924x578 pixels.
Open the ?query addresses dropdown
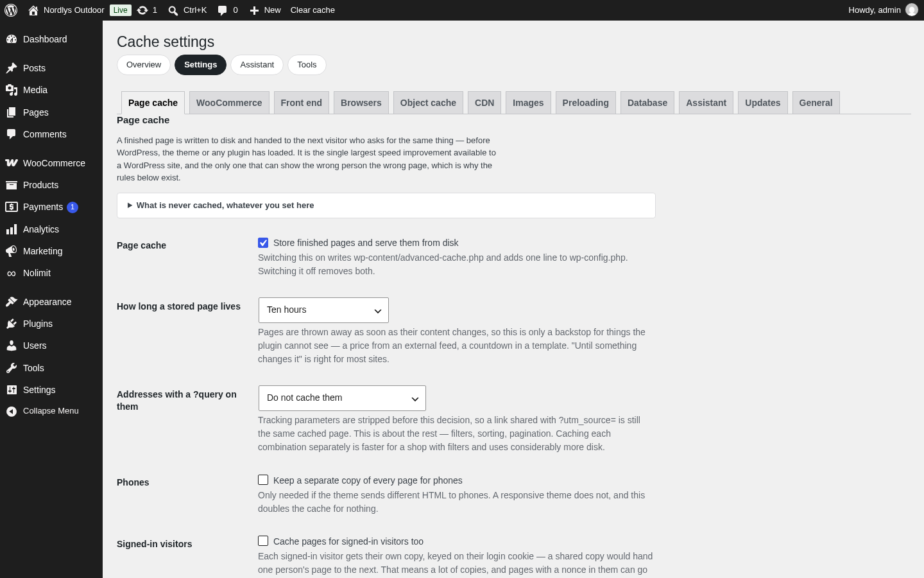coord(342,398)
